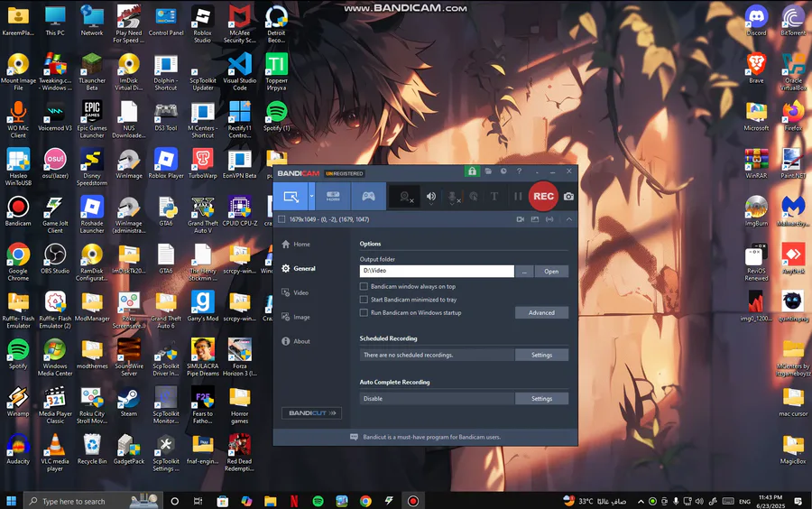
Task: Switch to HDMI device recording mode
Action: coord(333,196)
